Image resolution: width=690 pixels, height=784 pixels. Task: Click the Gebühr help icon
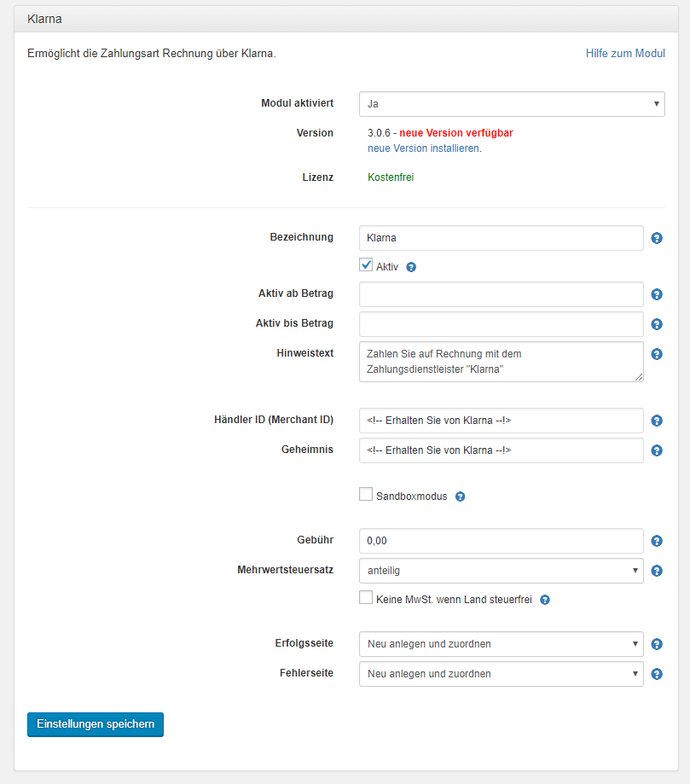click(x=657, y=541)
